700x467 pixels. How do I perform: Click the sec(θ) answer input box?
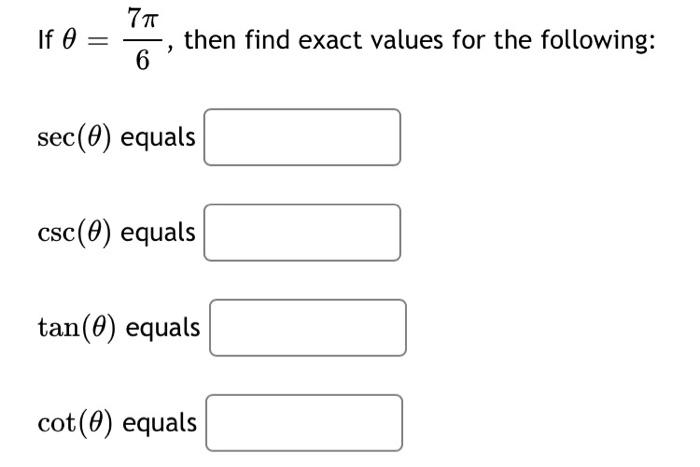coord(302,137)
